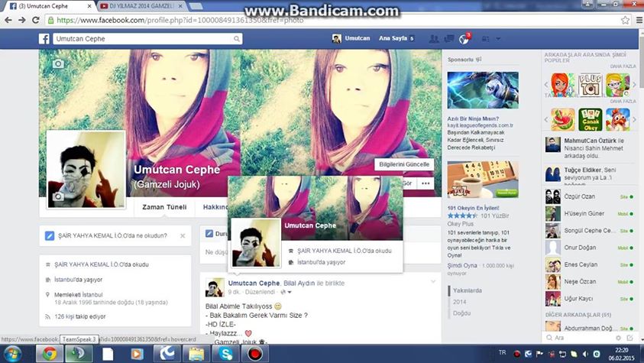This screenshot has height=363, width=644.
Task: Open Chrome from taskbar
Action: click(x=50, y=354)
